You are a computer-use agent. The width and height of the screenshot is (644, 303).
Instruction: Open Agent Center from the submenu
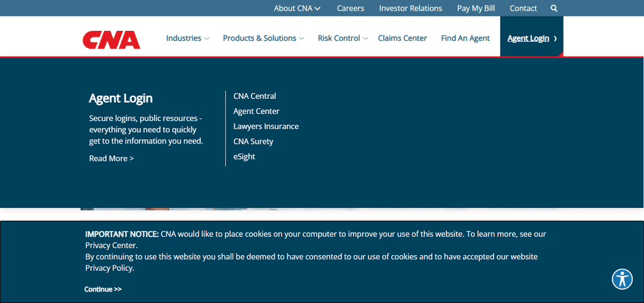257,111
